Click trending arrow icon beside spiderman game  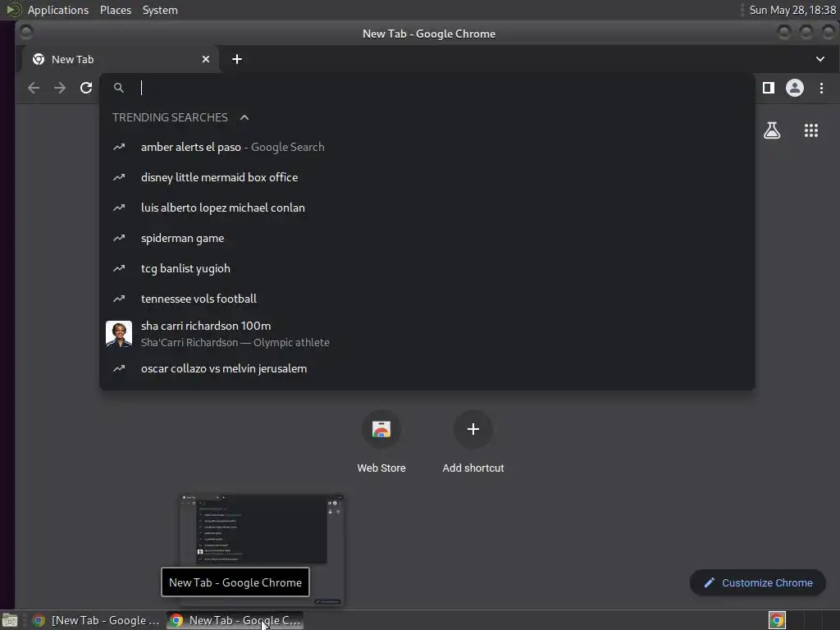point(119,239)
